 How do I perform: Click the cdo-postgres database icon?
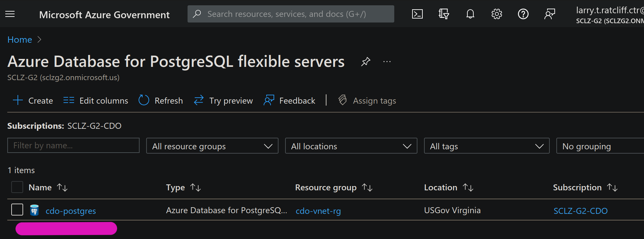(34, 210)
